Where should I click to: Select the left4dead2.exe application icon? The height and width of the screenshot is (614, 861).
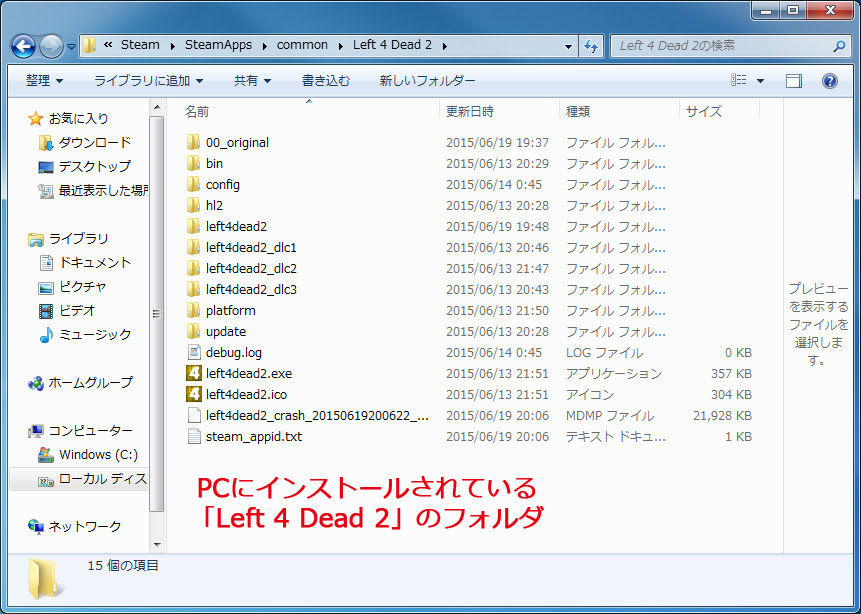194,373
